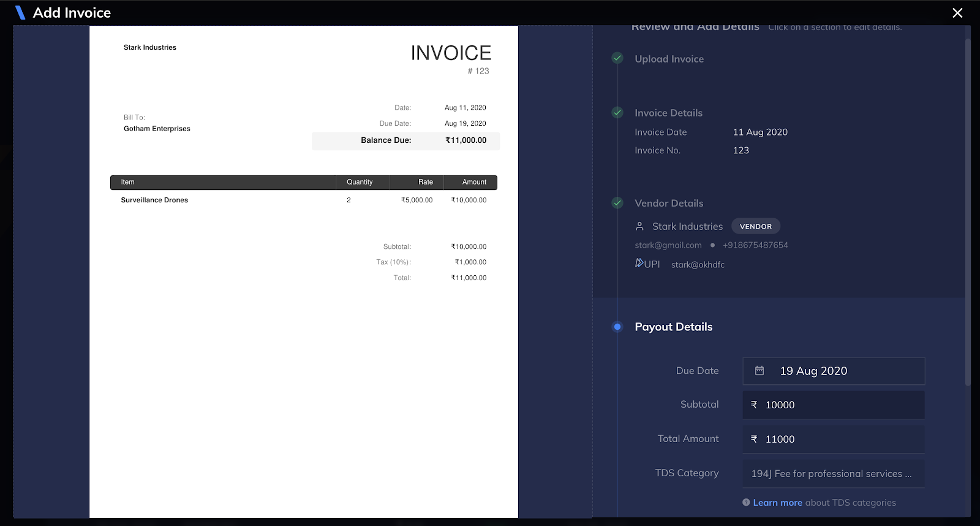Click the INVOICE heading in the preview
This screenshot has height=526, width=980.
[x=451, y=53]
